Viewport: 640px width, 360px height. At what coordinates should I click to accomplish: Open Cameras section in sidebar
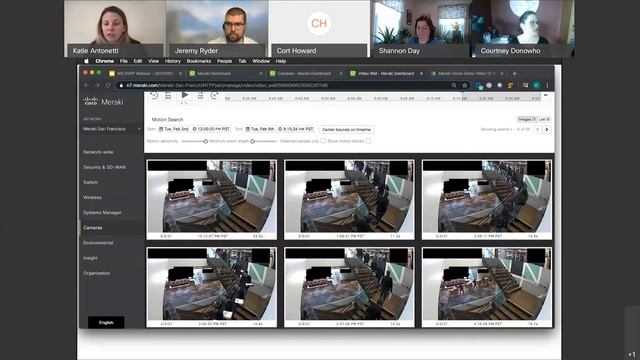93,227
